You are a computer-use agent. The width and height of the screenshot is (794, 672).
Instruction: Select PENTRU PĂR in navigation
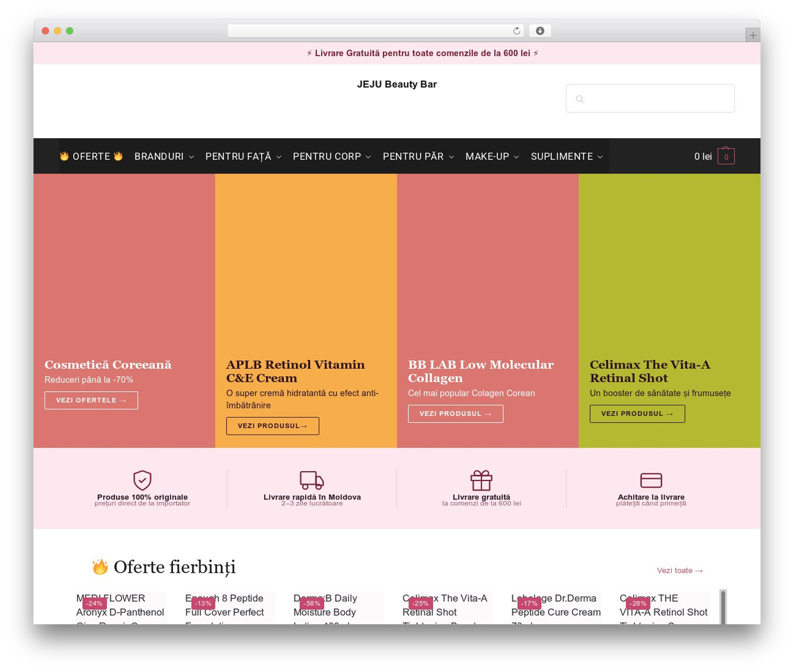[413, 156]
